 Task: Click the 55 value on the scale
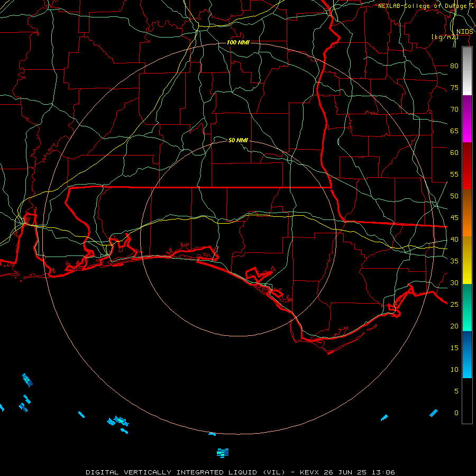click(x=454, y=174)
